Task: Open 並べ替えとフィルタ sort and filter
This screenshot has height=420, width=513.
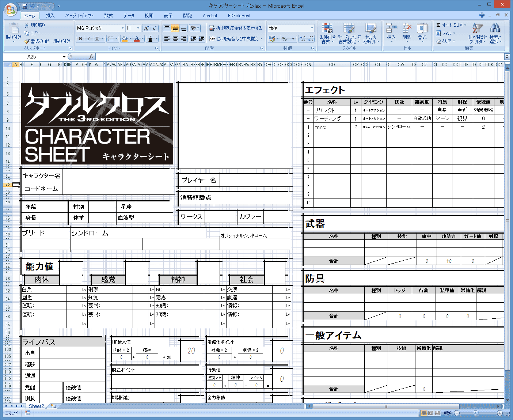Action: (477, 33)
